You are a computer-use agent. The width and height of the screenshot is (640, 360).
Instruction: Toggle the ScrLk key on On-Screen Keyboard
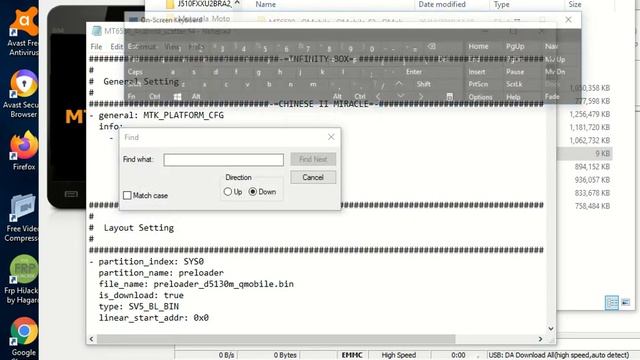[514, 84]
